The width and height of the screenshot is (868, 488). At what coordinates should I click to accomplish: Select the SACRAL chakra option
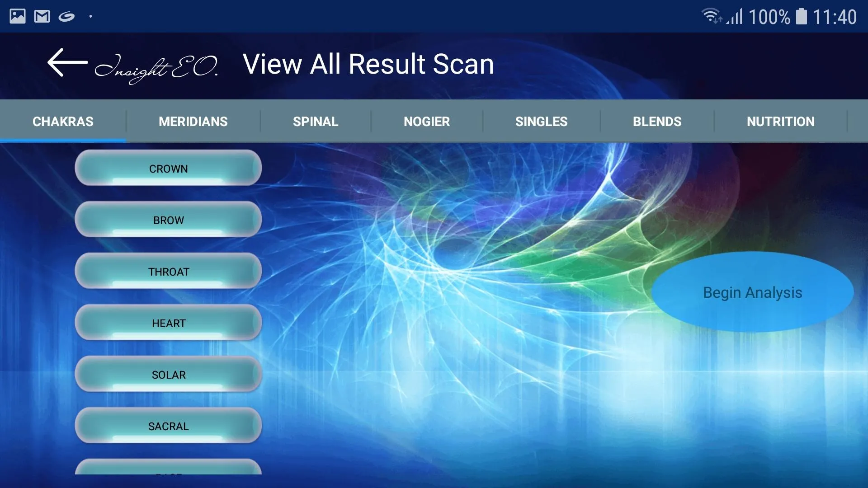pyautogui.click(x=168, y=426)
